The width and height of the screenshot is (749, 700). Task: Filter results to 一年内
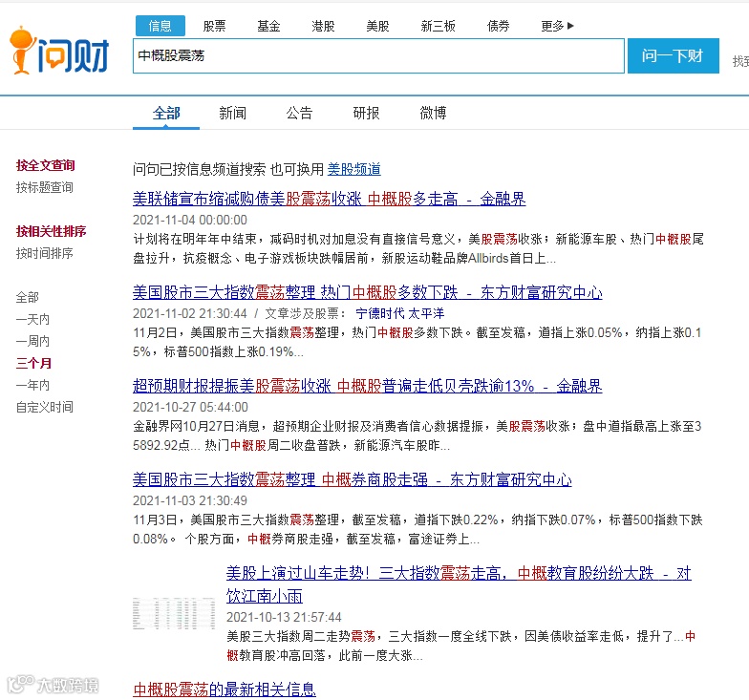coord(32,386)
